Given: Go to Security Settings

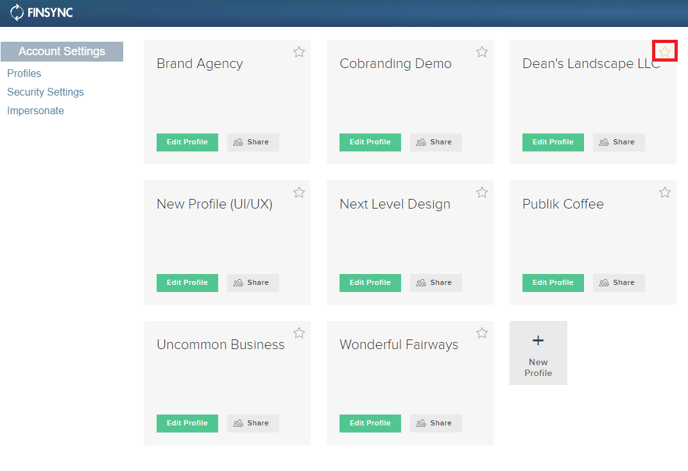Looking at the screenshot, I should click(45, 92).
